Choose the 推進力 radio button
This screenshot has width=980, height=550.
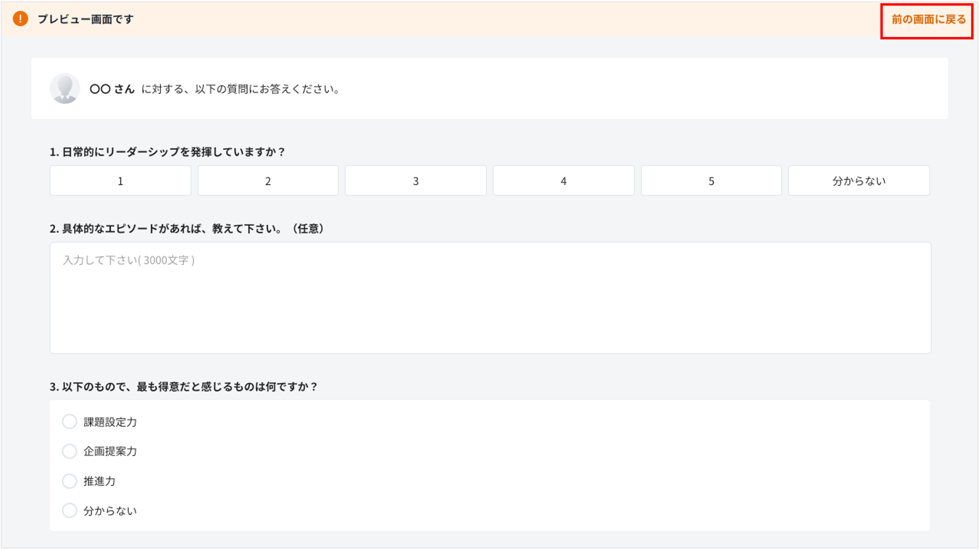pyautogui.click(x=70, y=481)
